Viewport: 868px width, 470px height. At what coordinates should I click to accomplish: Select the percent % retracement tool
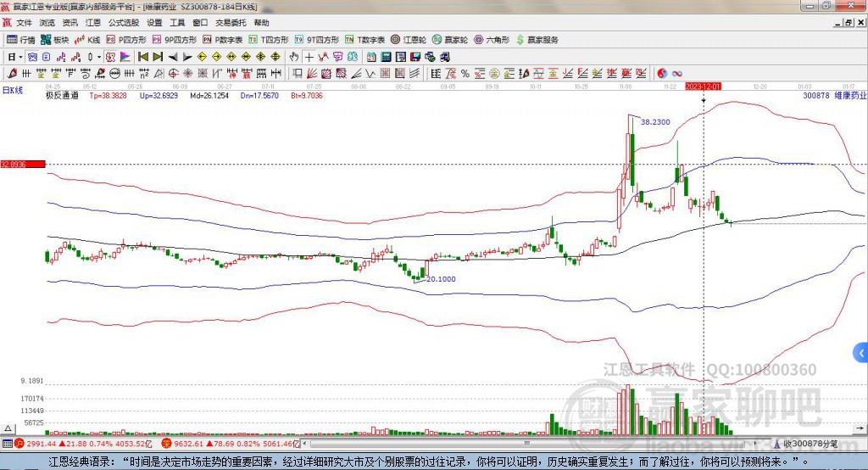(465, 73)
